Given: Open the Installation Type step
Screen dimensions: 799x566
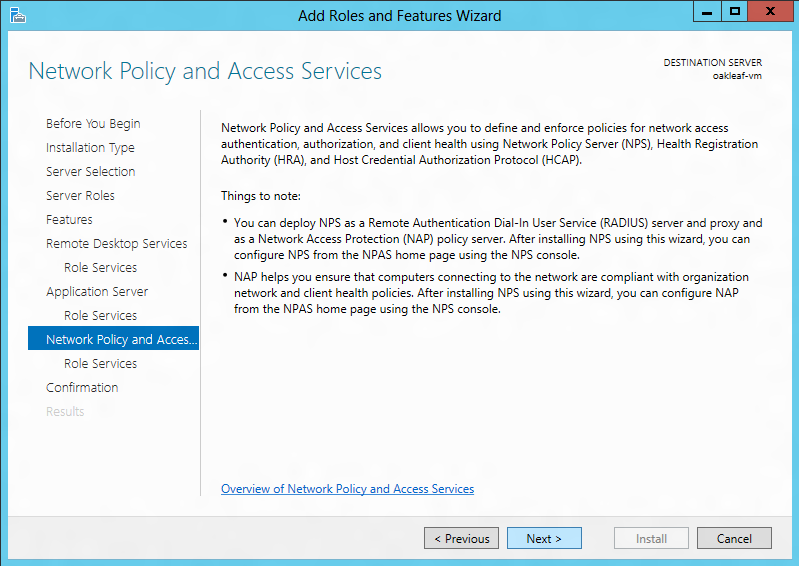Looking at the screenshot, I should [x=90, y=148].
